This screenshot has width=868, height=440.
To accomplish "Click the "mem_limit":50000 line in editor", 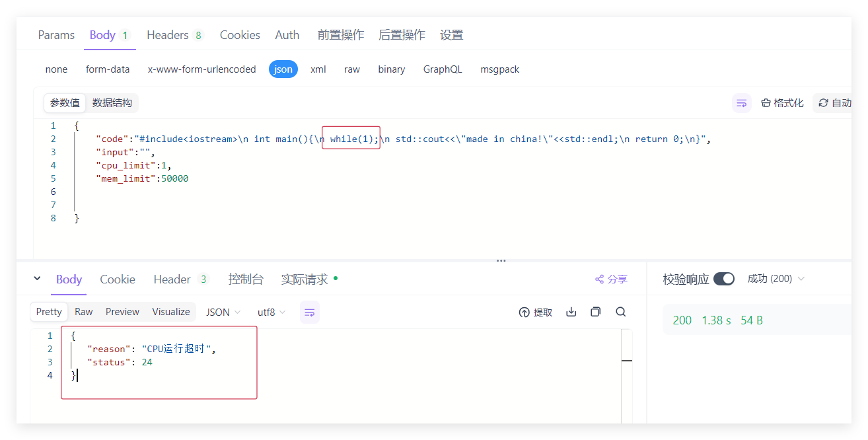I will [x=142, y=178].
